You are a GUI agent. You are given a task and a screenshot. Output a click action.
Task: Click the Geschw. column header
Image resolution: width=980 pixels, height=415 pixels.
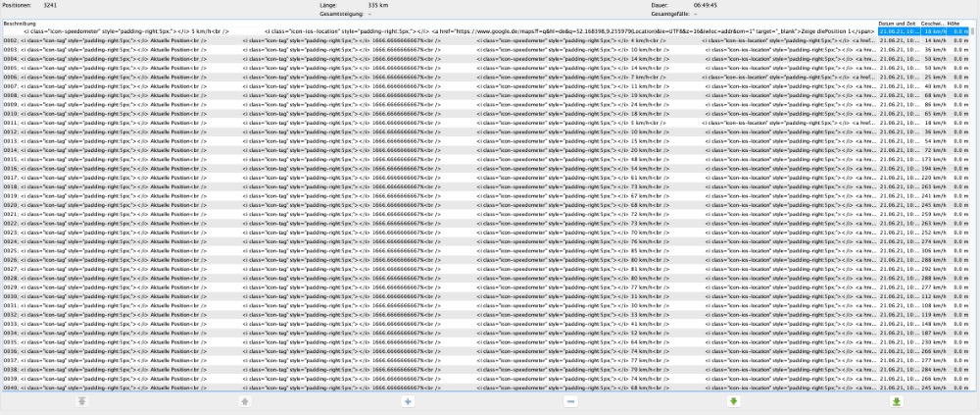coord(932,24)
